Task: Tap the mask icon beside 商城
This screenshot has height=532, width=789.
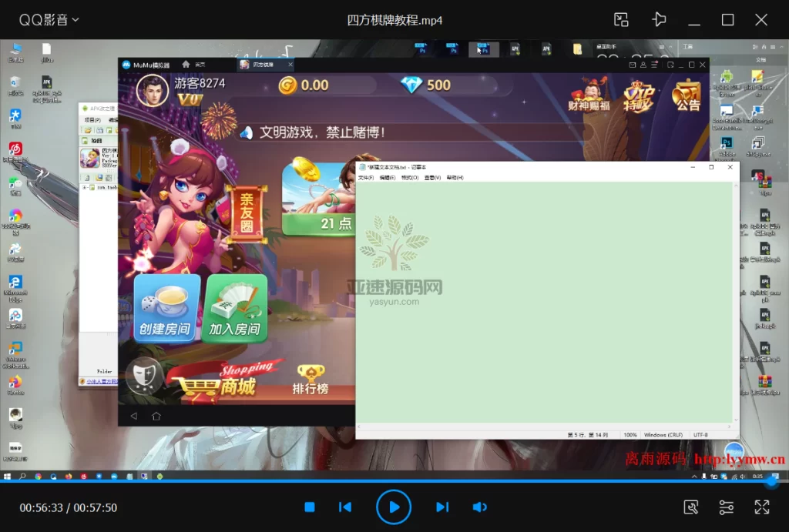Action: coord(144,375)
